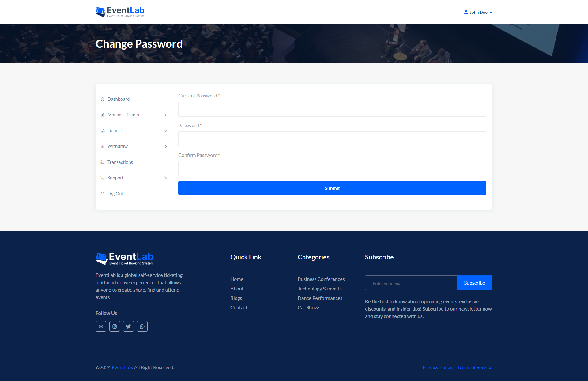
Task: Expand the Deposit submenu arrow
Action: (x=166, y=131)
